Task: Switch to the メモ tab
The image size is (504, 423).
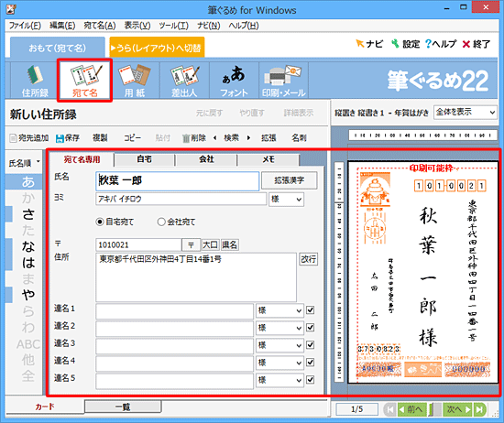Action: (x=268, y=159)
